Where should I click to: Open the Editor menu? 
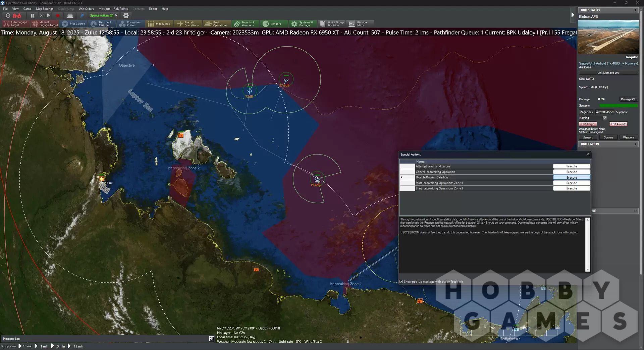pyautogui.click(x=153, y=9)
